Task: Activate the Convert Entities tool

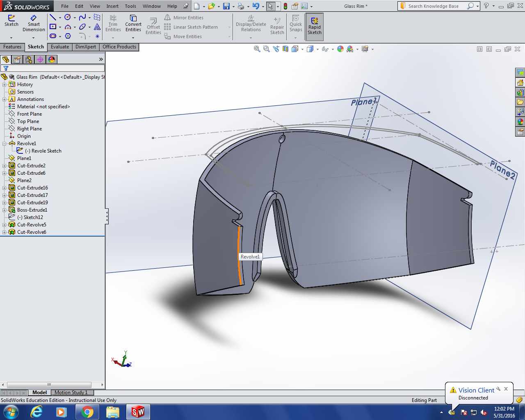Action: click(133, 23)
